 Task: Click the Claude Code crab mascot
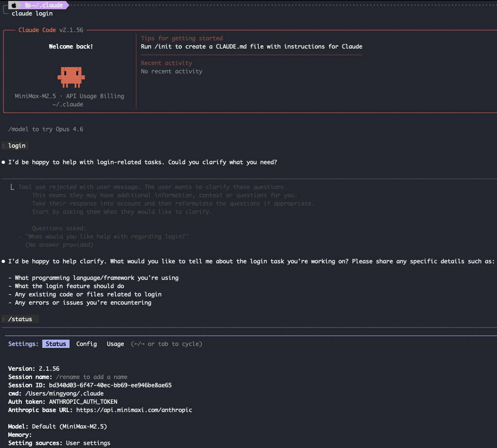71,77
